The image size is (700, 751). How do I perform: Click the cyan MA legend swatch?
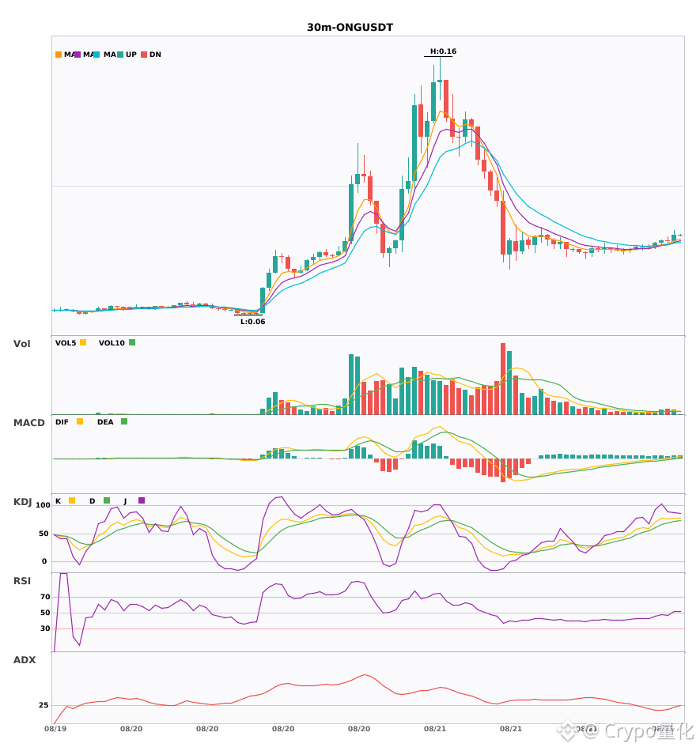click(96, 55)
